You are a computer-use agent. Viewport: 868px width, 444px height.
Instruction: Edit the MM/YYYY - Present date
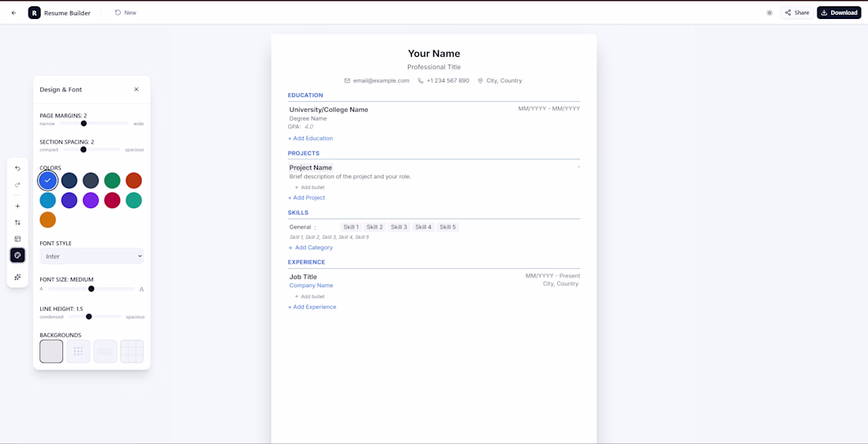[x=552, y=275]
